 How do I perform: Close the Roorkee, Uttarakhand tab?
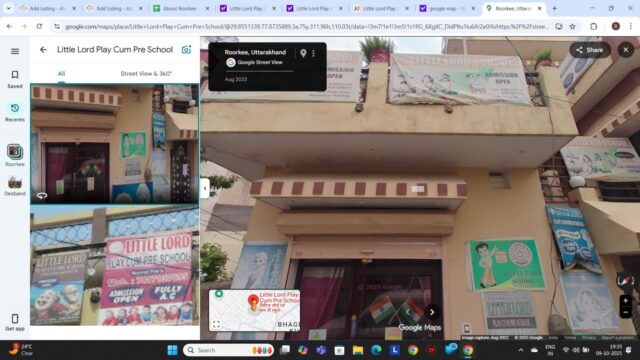539,8
